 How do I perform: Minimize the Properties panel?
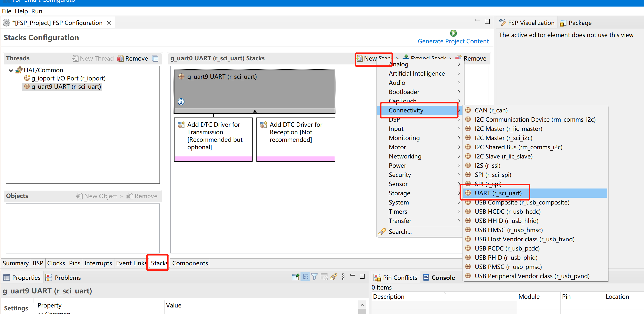pos(353,275)
